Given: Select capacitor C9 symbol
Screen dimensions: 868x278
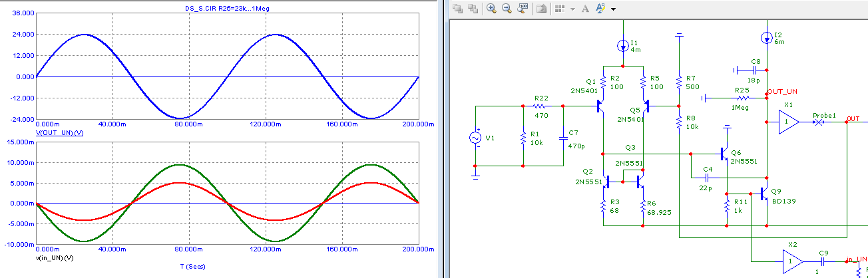Looking at the screenshot, I should click(824, 261).
